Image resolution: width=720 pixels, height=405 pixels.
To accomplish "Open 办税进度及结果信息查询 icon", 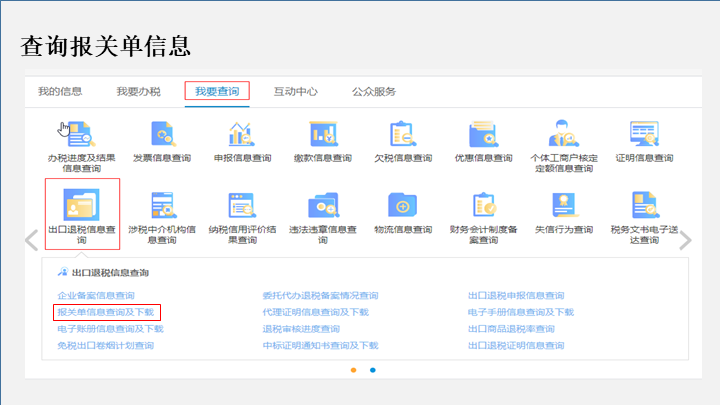I will click(81, 134).
